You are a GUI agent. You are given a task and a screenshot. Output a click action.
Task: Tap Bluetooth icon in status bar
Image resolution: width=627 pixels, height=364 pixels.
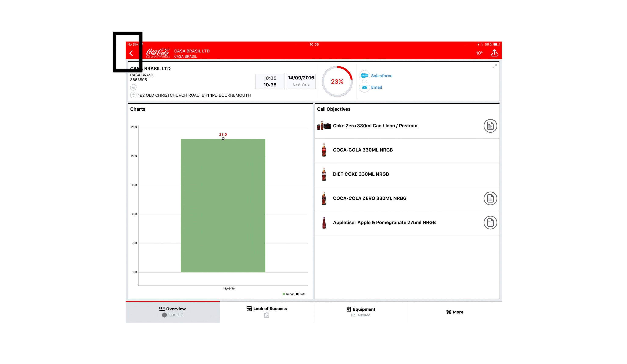[x=482, y=44]
